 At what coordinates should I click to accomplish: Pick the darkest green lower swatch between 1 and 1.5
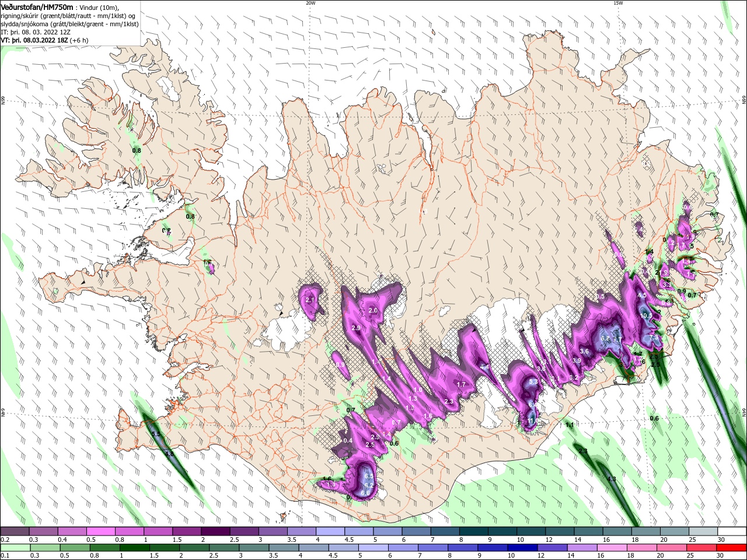[x=134, y=548]
